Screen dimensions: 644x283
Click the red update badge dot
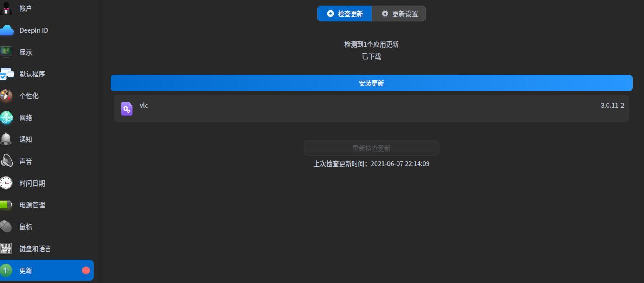coord(86,270)
